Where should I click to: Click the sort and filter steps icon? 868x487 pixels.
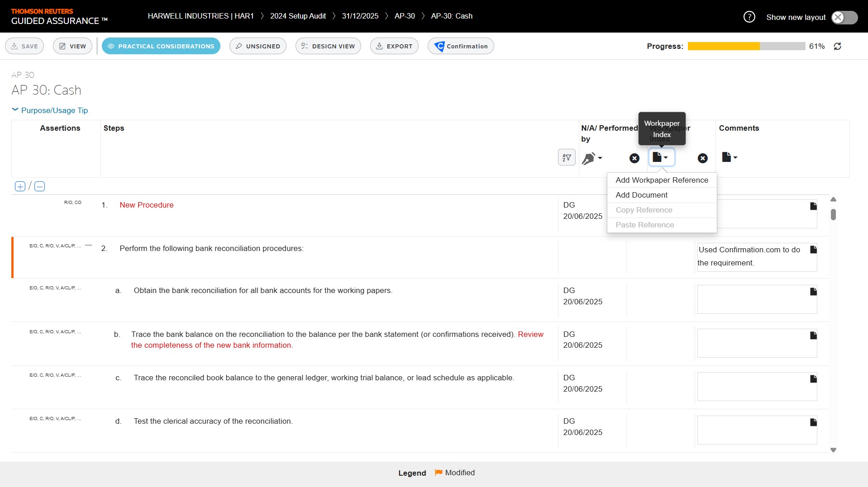point(566,157)
